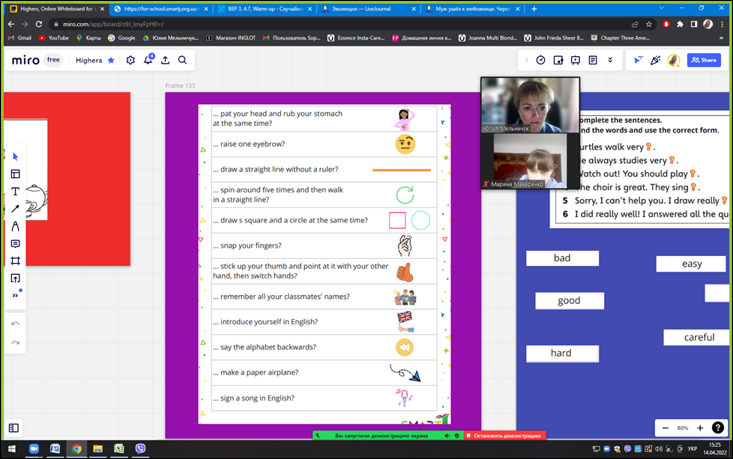The width and height of the screenshot is (733, 459).
Task: Select the Frame tool in left toolbar
Action: [15, 261]
